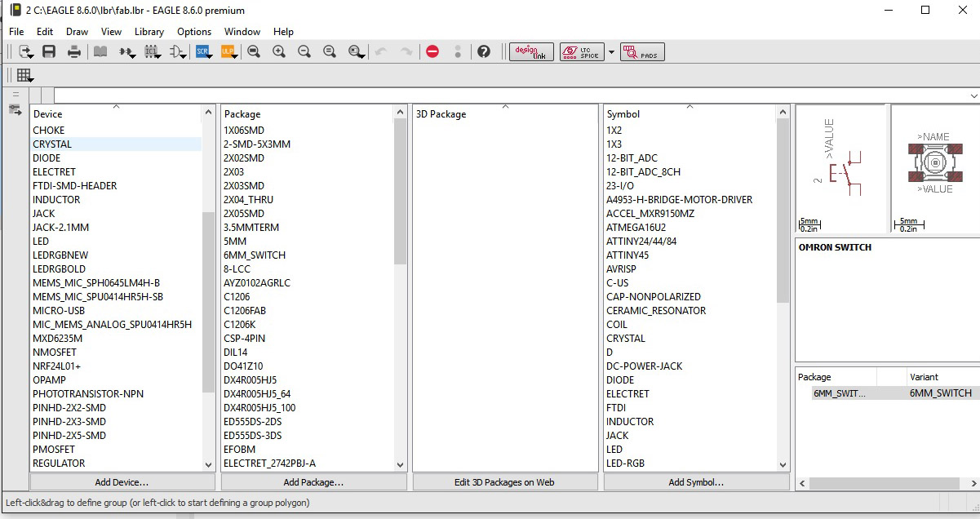980x519 pixels.
Task: Expand the LTC SPICE dropdown arrow
Action: (x=611, y=52)
